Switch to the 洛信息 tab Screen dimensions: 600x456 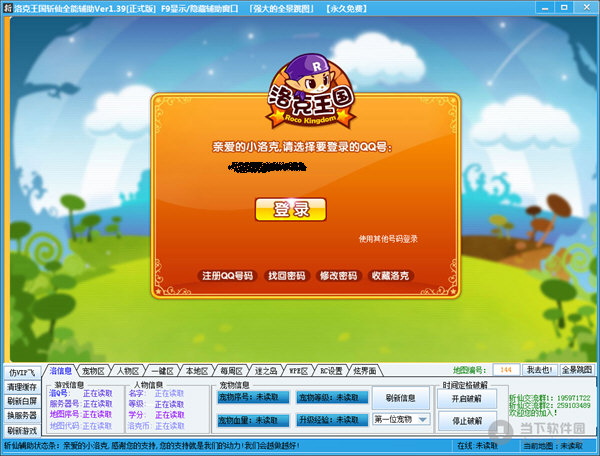pyautogui.click(x=60, y=371)
